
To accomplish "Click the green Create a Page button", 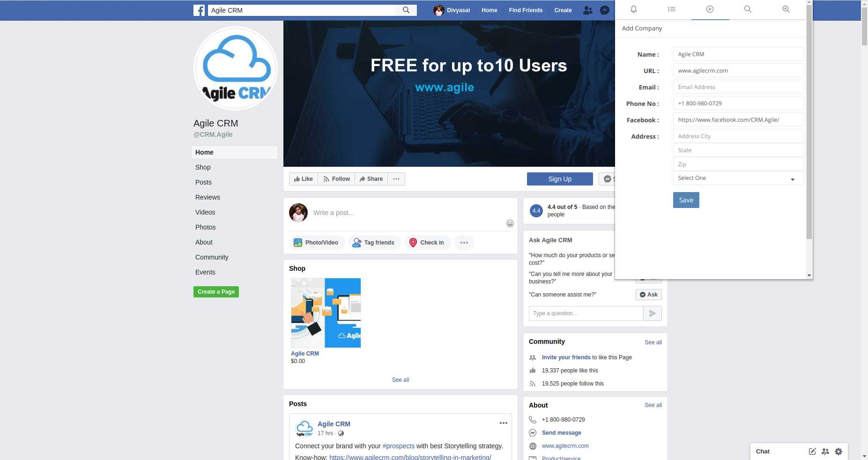I will 216,292.
